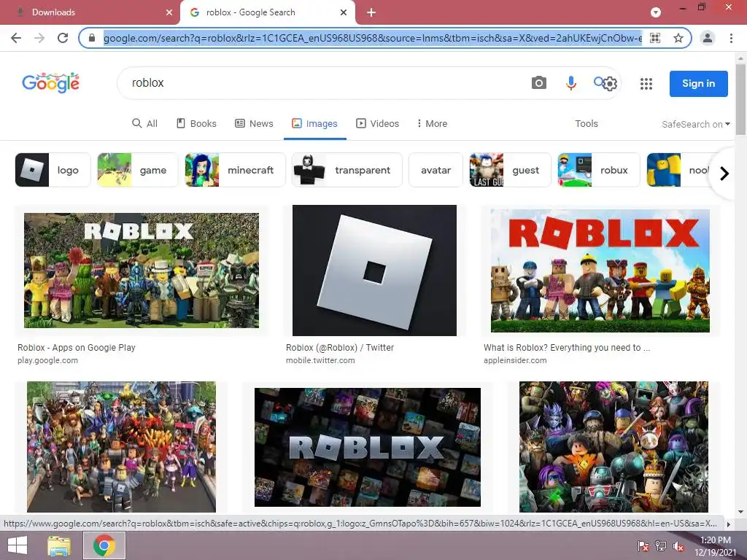Image resolution: width=747 pixels, height=560 pixels.
Task: Open quick settings gear icon
Action: point(610,85)
